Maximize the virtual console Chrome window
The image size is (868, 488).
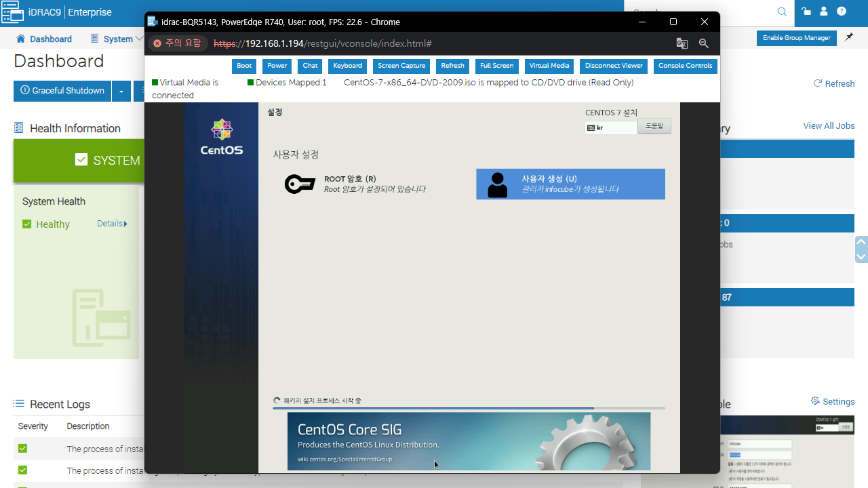click(673, 22)
